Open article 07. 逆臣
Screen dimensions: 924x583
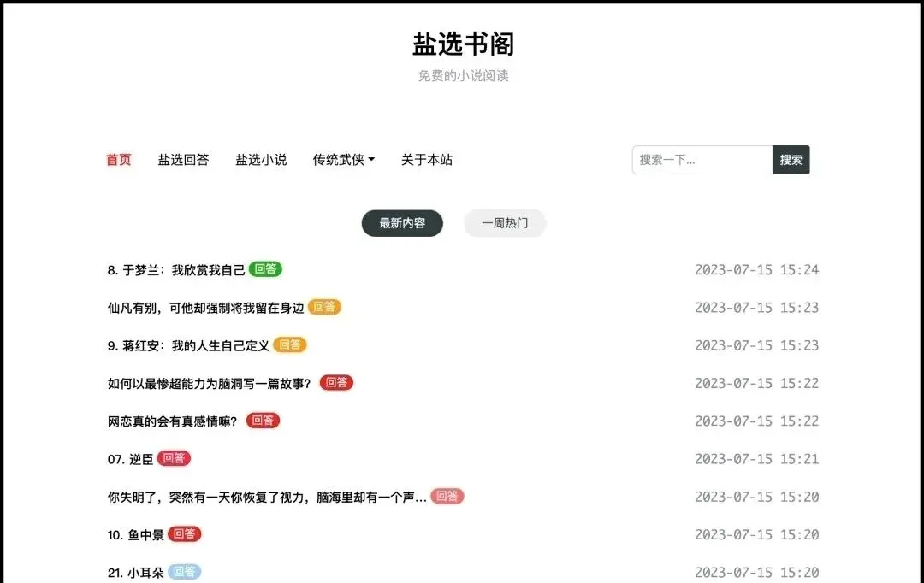(x=130, y=459)
